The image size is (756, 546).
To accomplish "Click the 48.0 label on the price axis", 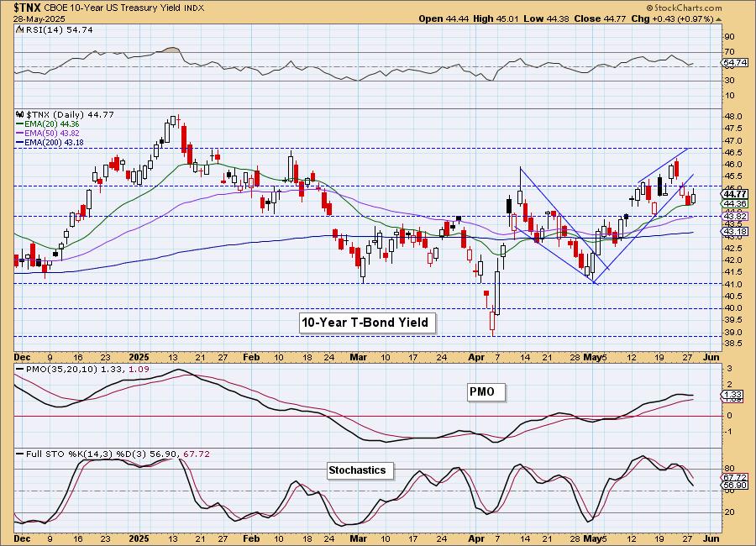I will pyautogui.click(x=732, y=117).
